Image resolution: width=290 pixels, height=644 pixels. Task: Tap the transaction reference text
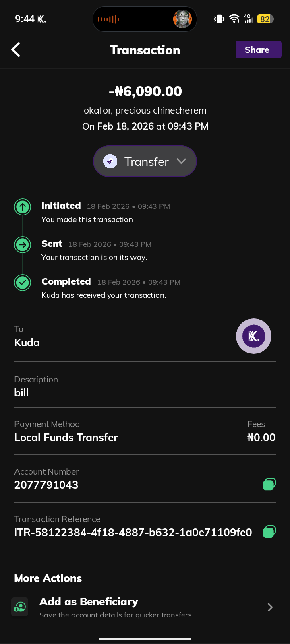[x=133, y=533]
